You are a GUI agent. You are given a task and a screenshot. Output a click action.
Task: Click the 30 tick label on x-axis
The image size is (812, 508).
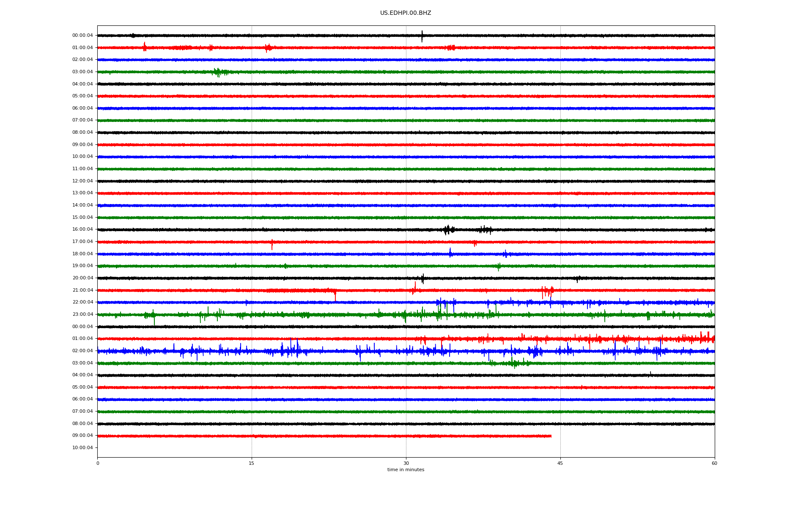[x=406, y=463]
